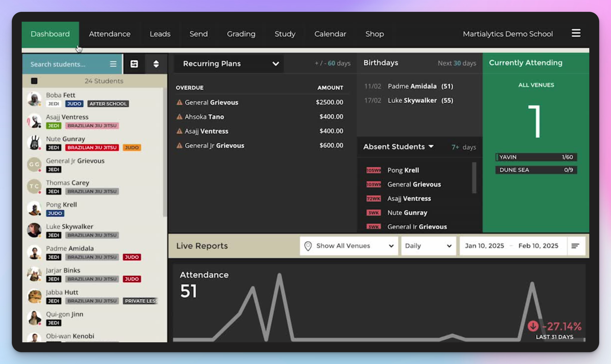
Task: Click the -27.14% change figure
Action: point(562,326)
